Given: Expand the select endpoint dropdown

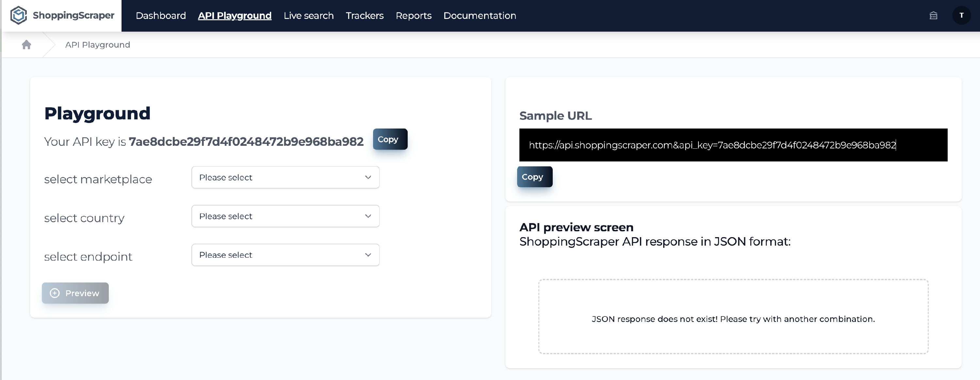Looking at the screenshot, I should [285, 255].
